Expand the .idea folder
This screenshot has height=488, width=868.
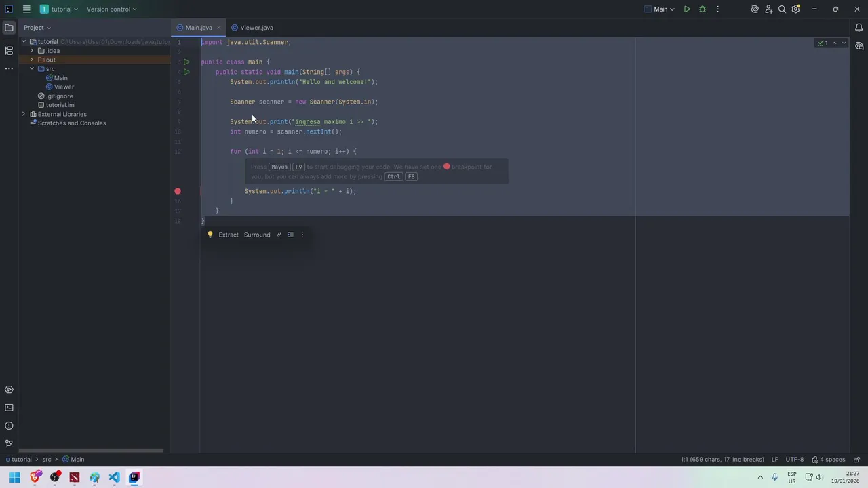click(32, 51)
